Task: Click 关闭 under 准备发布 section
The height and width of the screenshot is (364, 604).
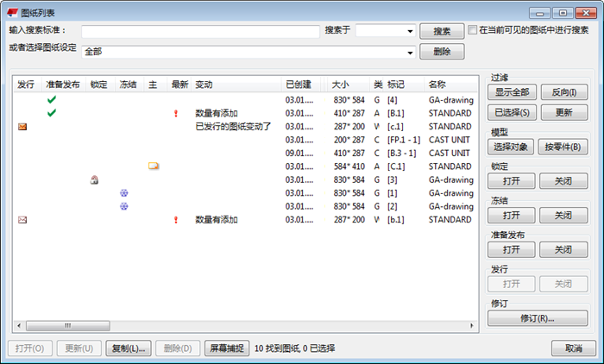Action: click(563, 249)
